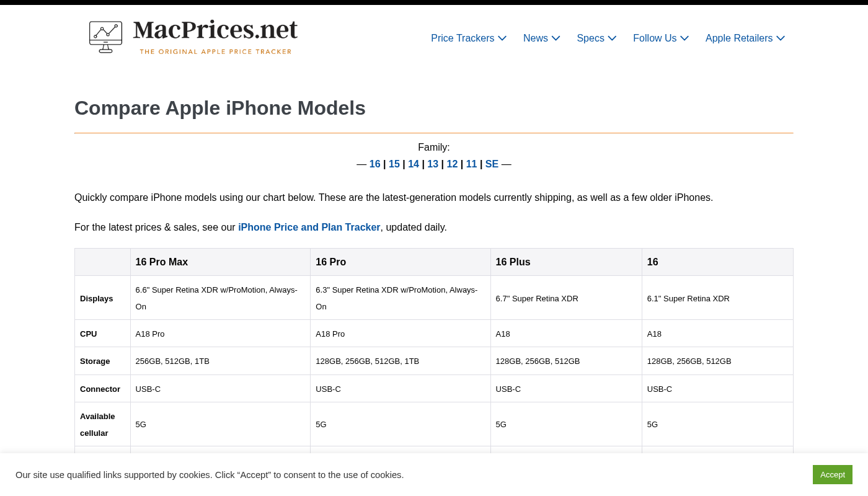Open the News dropdown chevron
The height and width of the screenshot is (496, 868).
coord(556,38)
